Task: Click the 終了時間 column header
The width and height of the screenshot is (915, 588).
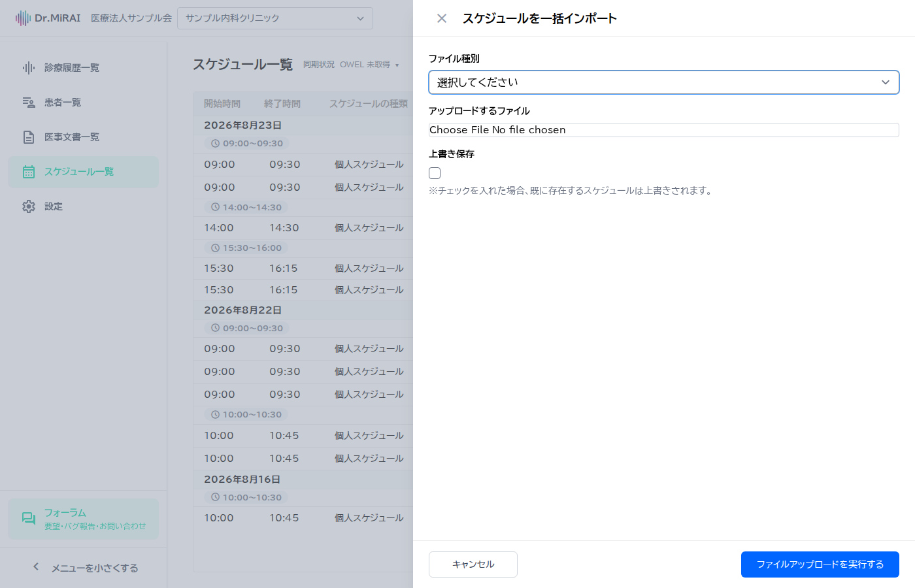Action: pos(282,104)
